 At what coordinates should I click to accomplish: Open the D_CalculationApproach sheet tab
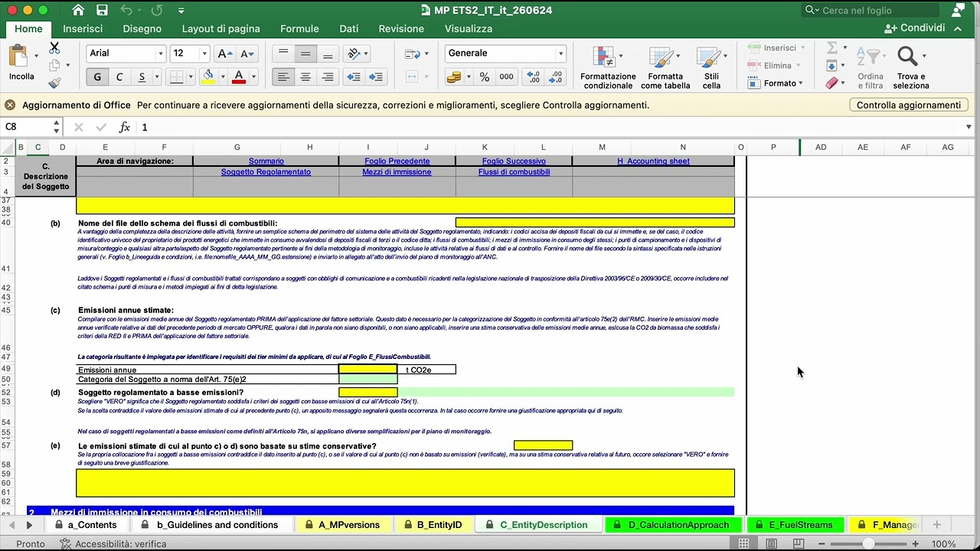[672, 525]
